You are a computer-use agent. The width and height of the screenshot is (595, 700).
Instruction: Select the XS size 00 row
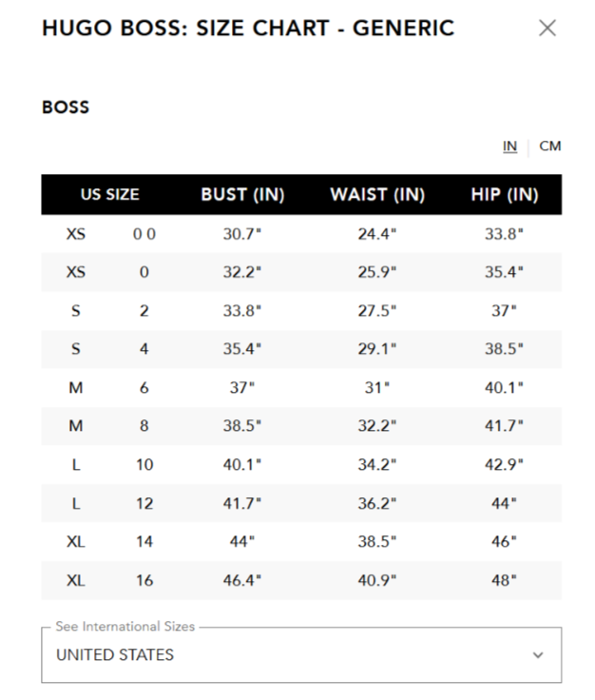tap(300, 234)
